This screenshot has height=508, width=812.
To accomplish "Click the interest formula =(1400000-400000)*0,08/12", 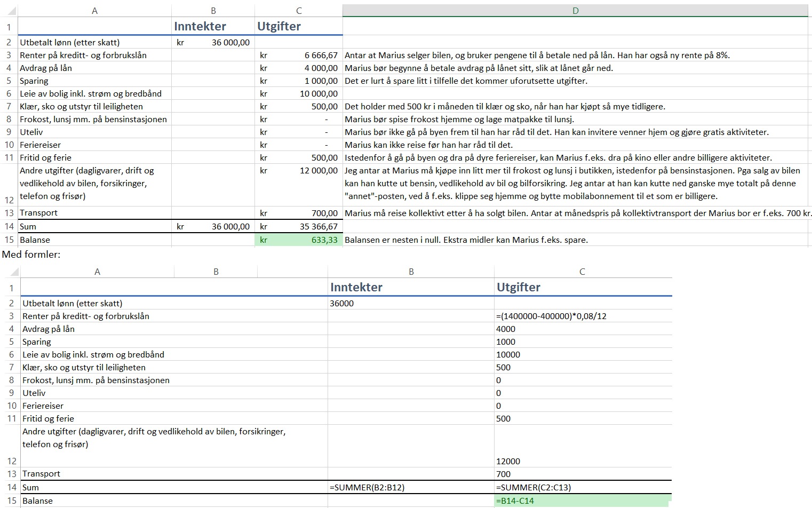I will 551,316.
